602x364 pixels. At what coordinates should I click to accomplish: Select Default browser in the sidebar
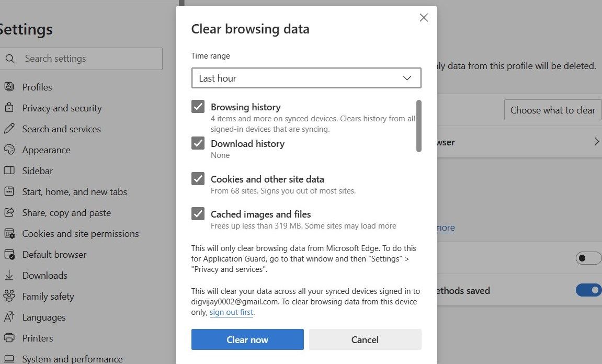(x=54, y=254)
